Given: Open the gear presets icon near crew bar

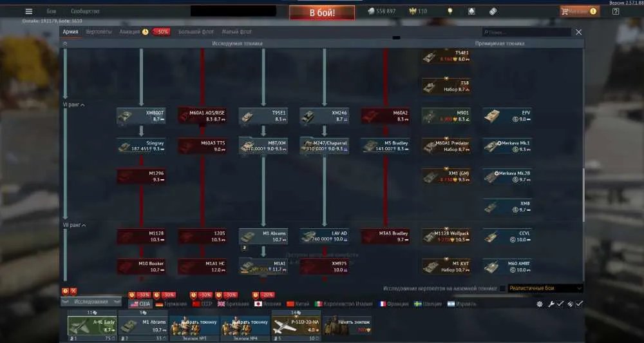Looking at the screenshot, I should 540,304.
